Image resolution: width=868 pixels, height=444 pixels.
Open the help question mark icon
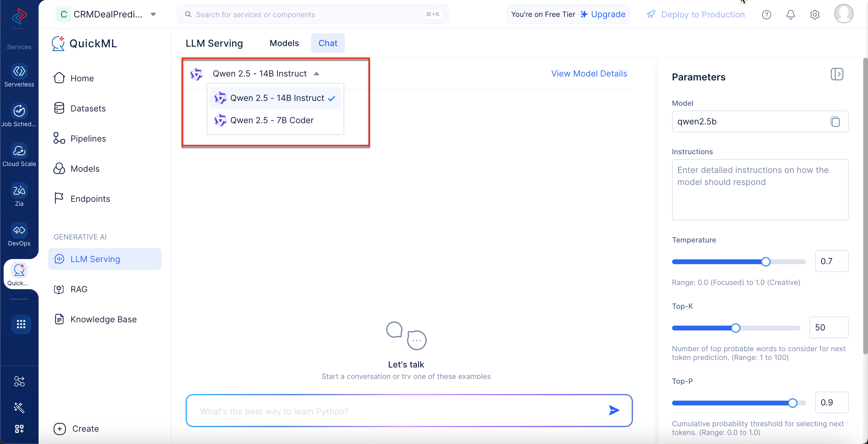[x=766, y=14]
